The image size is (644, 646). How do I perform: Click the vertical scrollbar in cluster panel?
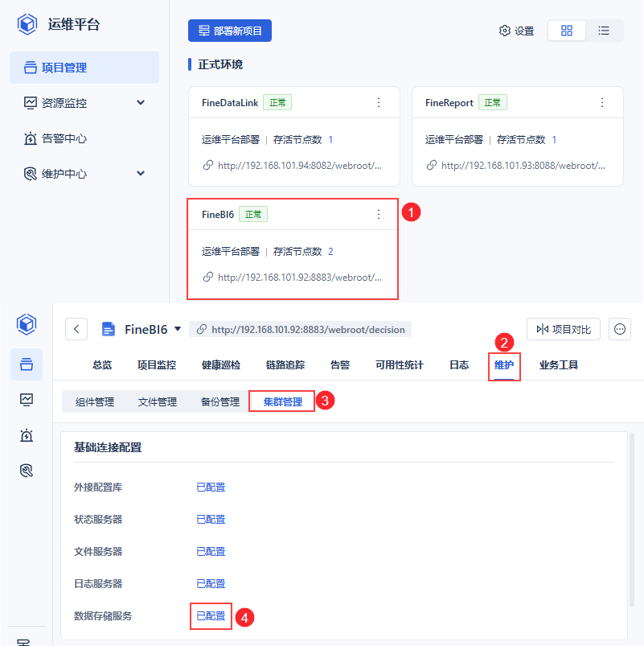pyautogui.click(x=631, y=520)
